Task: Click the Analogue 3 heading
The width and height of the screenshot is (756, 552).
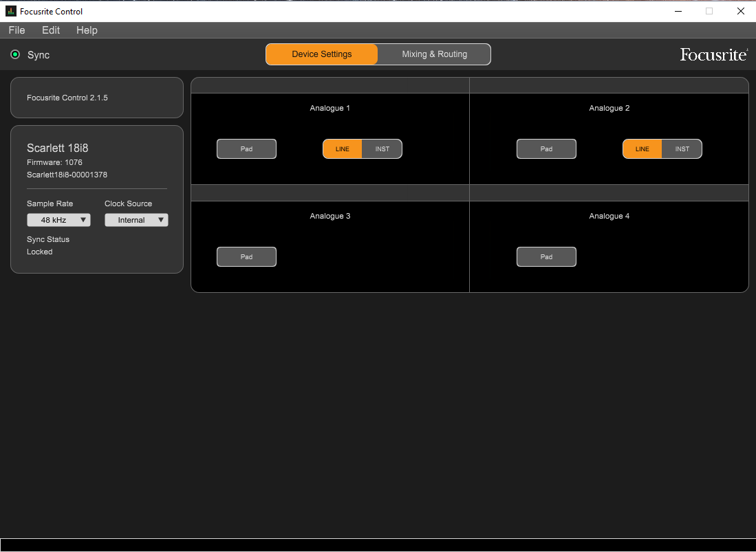Action: [330, 217]
